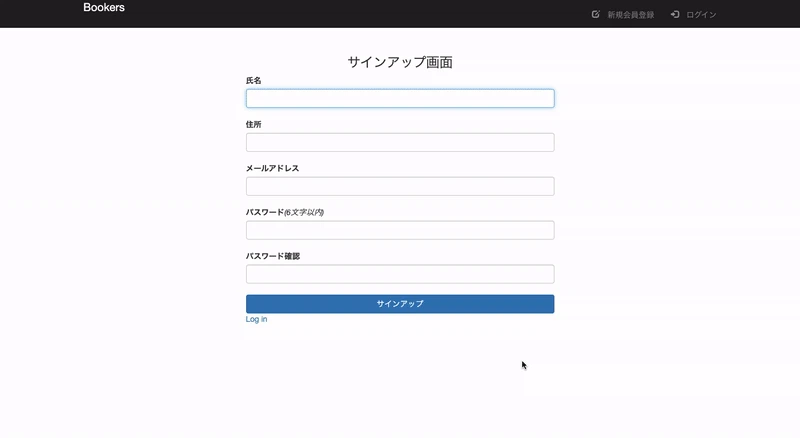The width and height of the screenshot is (800, 438).
Task: Follow the Log in link
Action: click(256, 319)
